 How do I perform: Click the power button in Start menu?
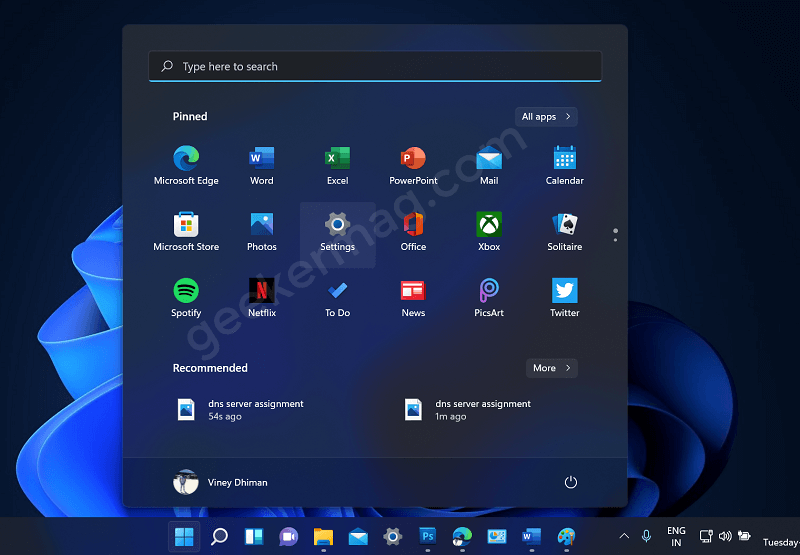(570, 482)
